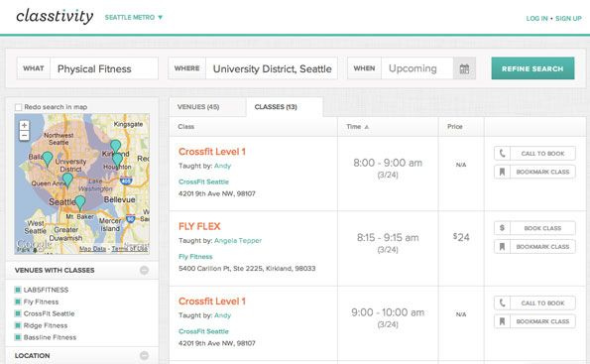Toggle Ridge Fitness venue filter
590x364 pixels.
pyautogui.click(x=17, y=325)
